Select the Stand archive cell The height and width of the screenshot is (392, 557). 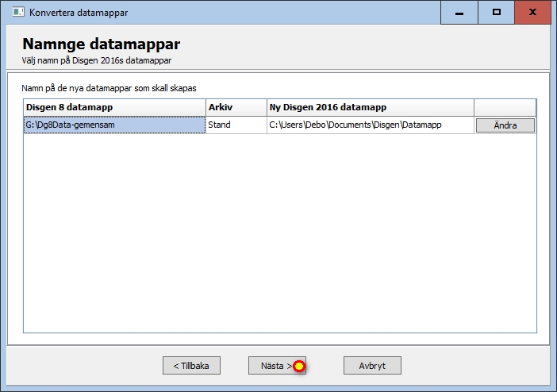[236, 125]
